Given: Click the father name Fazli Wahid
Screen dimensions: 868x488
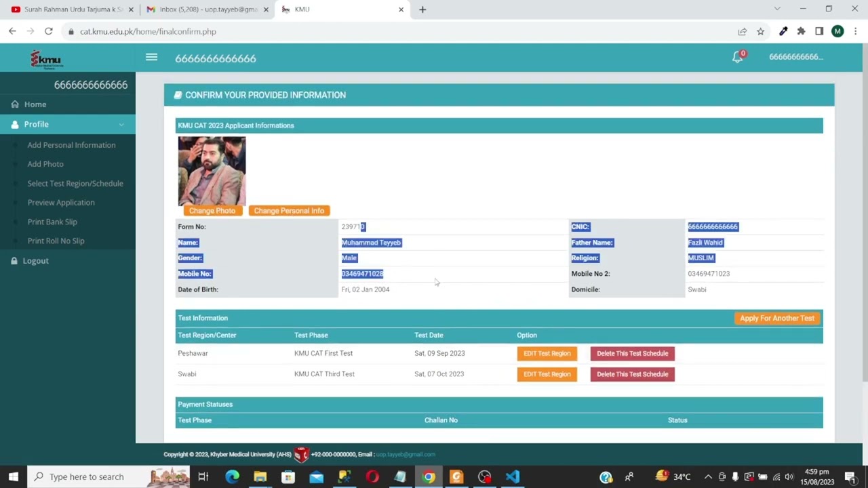Looking at the screenshot, I should pos(705,243).
